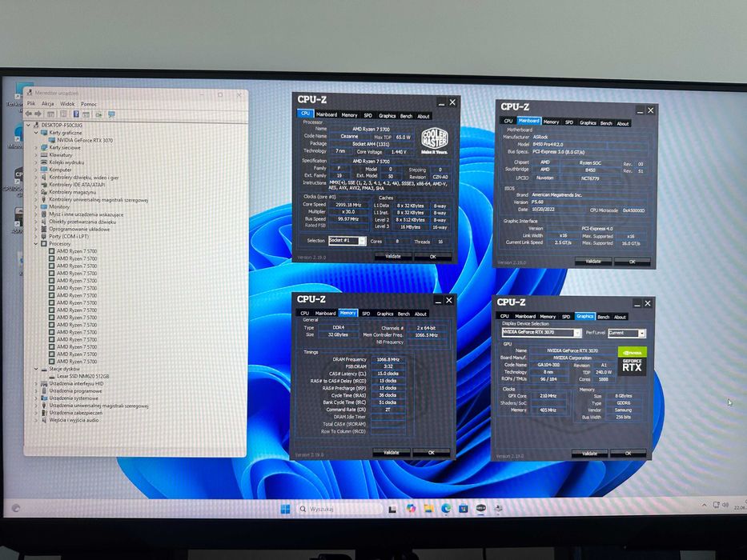
Task: Scan for hardware changes monitor icon
Action: click(x=111, y=114)
